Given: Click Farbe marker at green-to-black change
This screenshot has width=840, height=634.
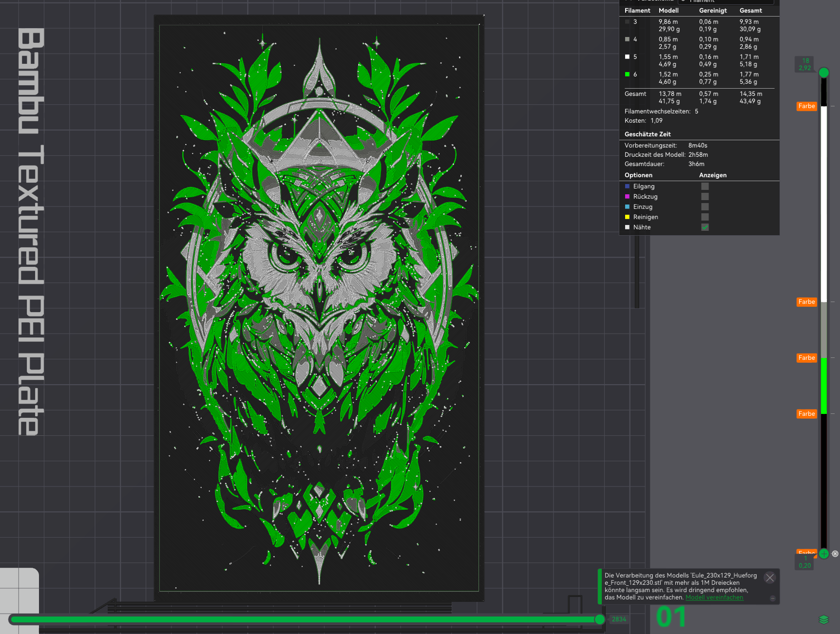Looking at the screenshot, I should 807,414.
